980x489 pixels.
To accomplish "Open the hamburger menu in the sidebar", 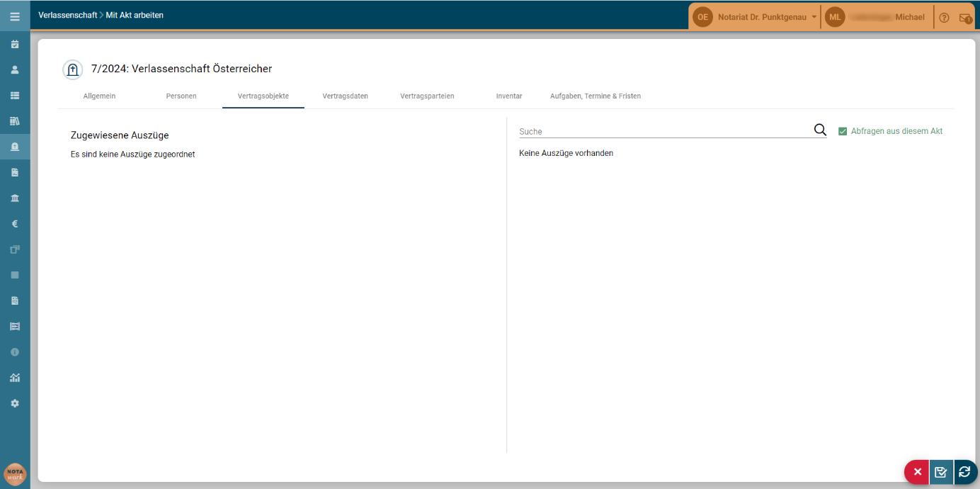I will (15, 16).
